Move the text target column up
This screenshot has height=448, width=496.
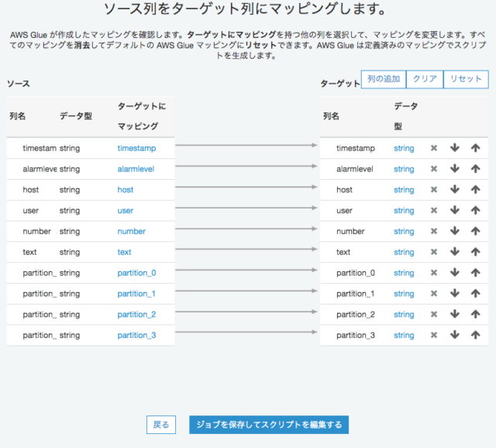pos(475,252)
